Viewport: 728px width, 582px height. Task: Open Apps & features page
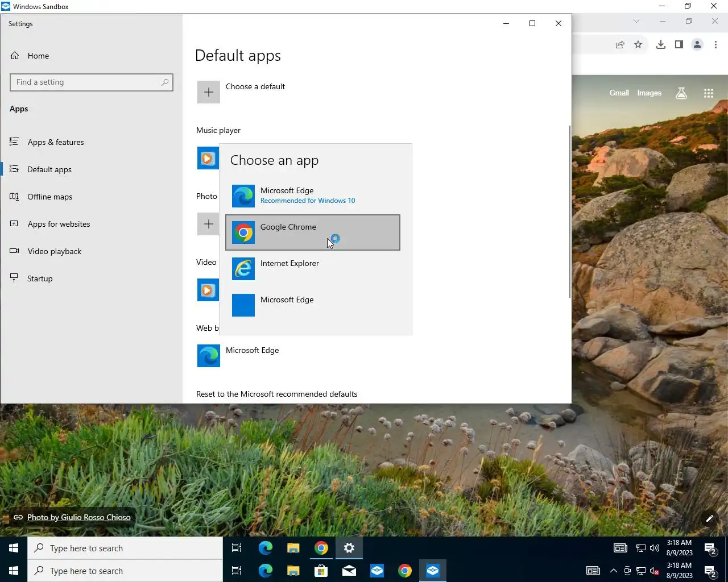[91, 142]
